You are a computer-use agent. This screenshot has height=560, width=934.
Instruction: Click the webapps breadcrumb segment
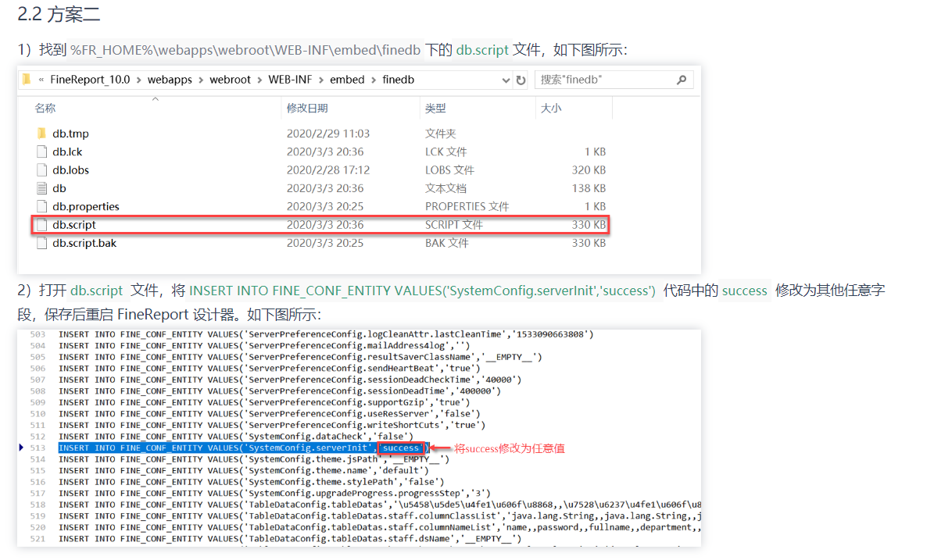[170, 80]
